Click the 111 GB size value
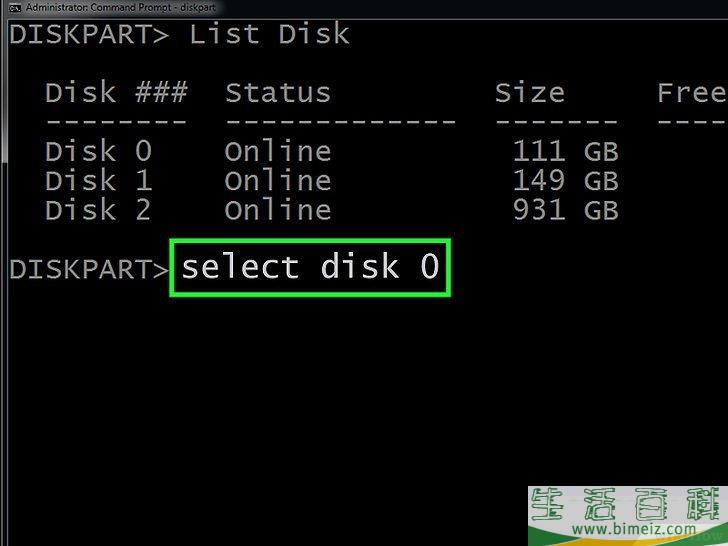This screenshot has width=728, height=546. [x=565, y=152]
